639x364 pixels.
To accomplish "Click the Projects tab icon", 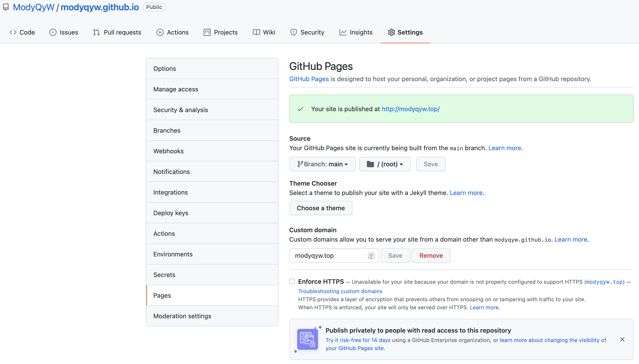I will tap(207, 32).
